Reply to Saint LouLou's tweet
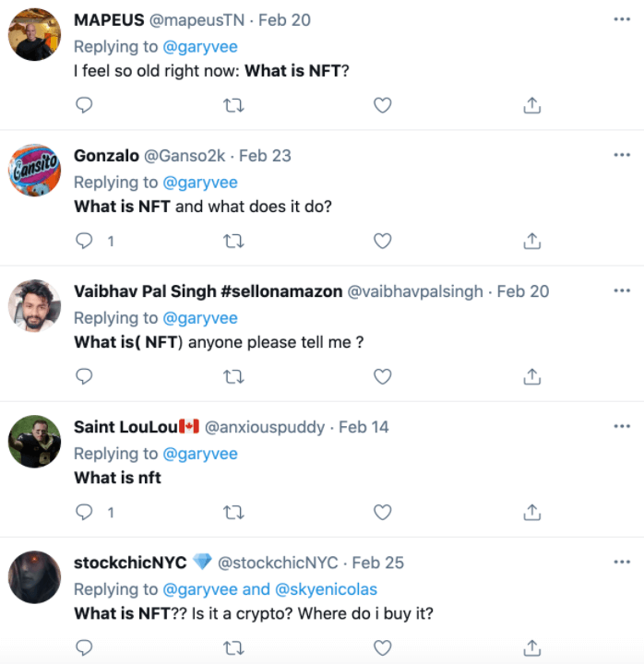This screenshot has width=644, height=664. tap(84, 512)
